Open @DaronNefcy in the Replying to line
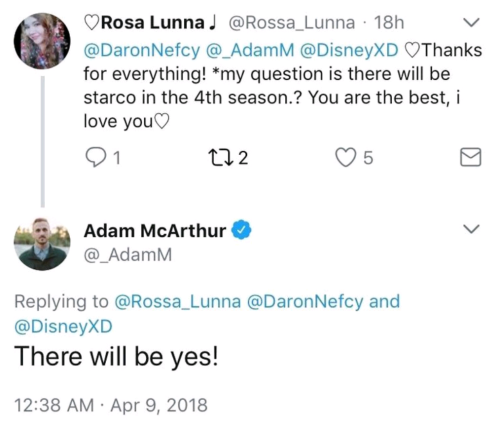Image resolution: width=500 pixels, height=429 pixels. click(305, 301)
